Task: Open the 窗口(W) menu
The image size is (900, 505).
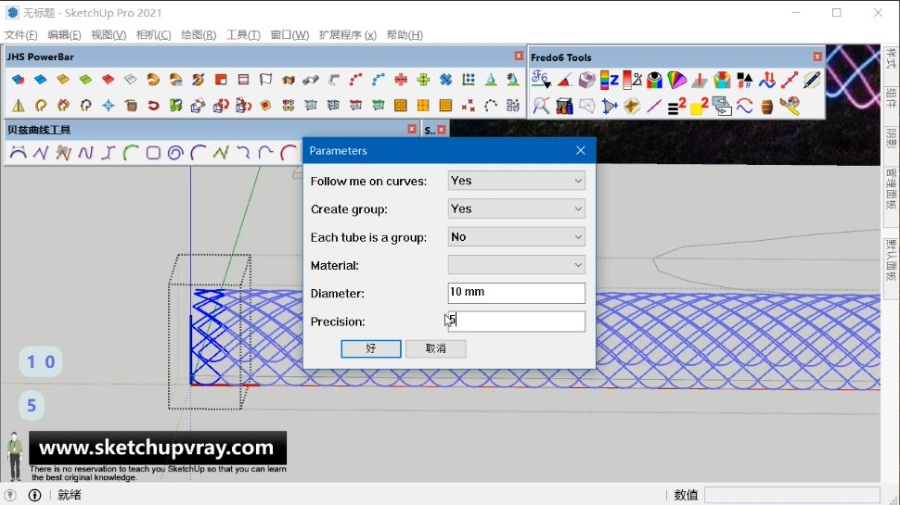Action: pos(290,35)
